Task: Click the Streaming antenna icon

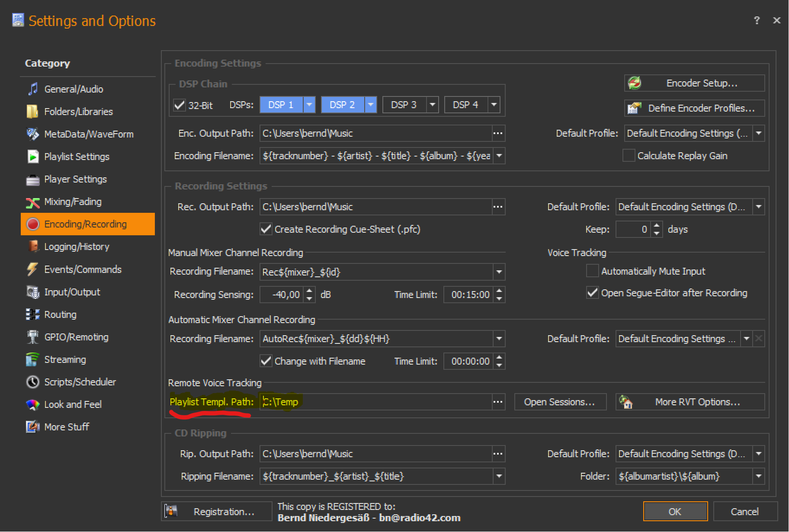Action: pos(32,359)
